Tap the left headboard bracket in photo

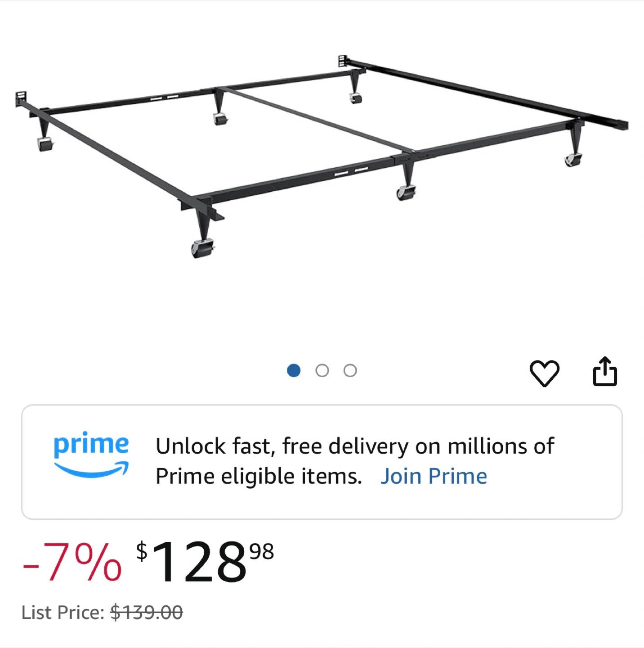tap(21, 99)
